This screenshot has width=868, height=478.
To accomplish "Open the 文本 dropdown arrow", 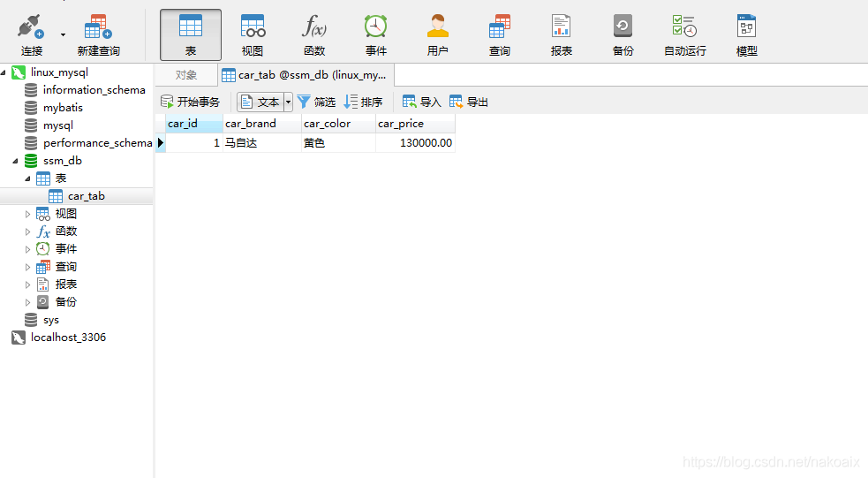I will point(288,102).
